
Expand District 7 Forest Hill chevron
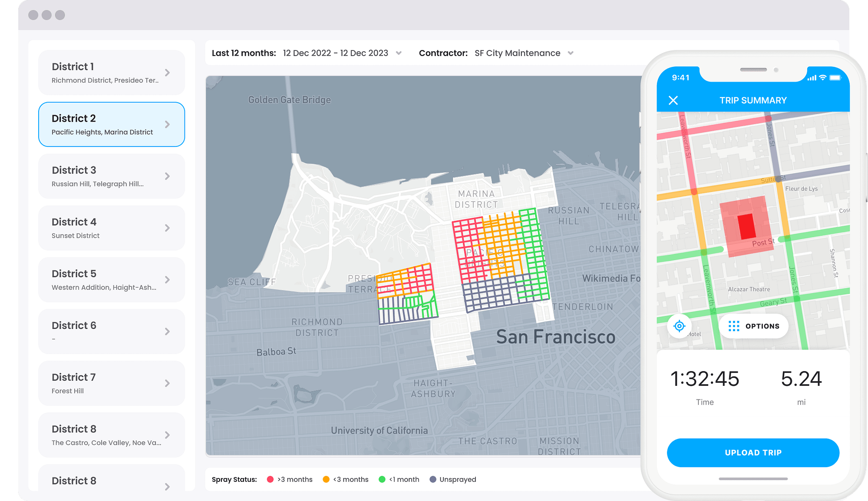point(167,383)
